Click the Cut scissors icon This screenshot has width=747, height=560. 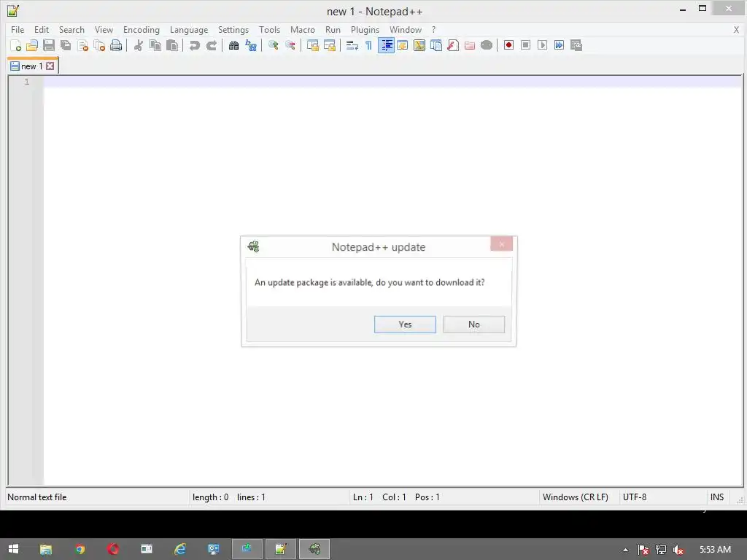(x=138, y=45)
